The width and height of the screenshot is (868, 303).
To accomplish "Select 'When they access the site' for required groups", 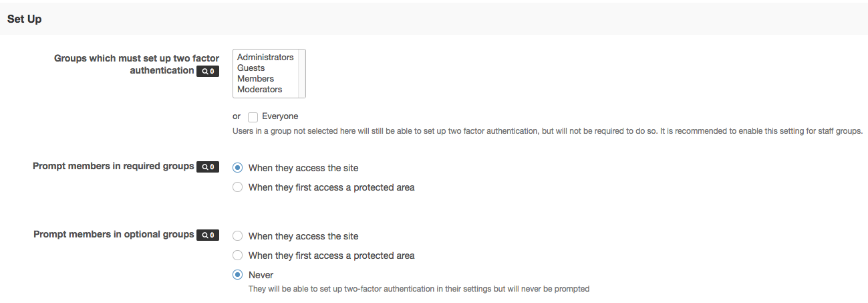I will 237,168.
